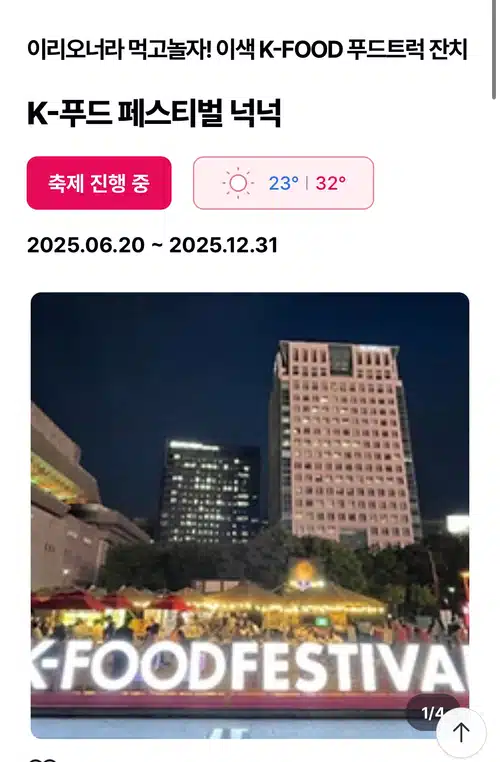The image size is (500, 762).
Task: Select the low temperature 23° reading
Action: pyautogui.click(x=283, y=183)
